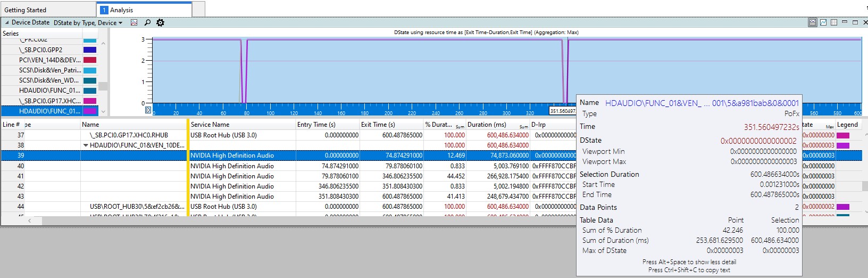
Task: Open the chart type selector icon
Action: (x=134, y=22)
